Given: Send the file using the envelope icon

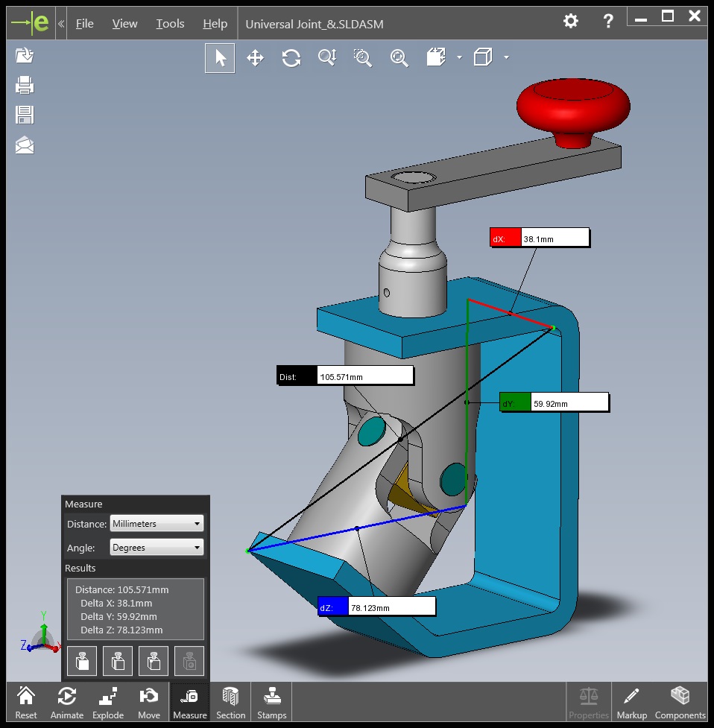Looking at the screenshot, I should pos(25,145).
